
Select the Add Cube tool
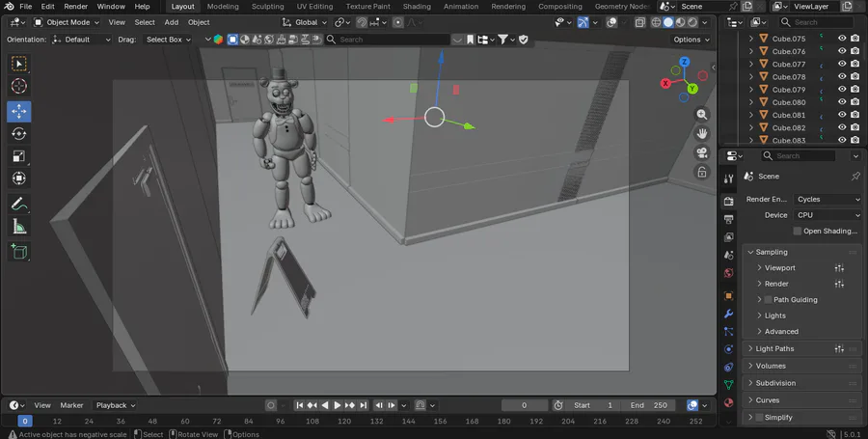pos(19,252)
